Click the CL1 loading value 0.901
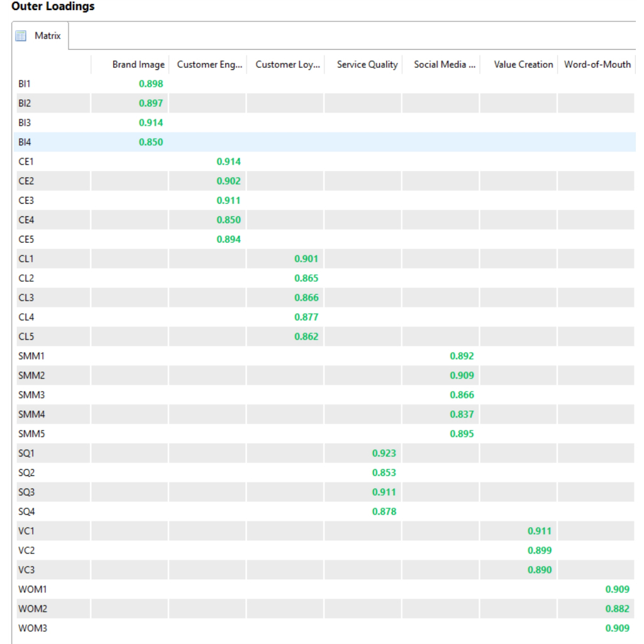644x644 pixels. (306, 258)
